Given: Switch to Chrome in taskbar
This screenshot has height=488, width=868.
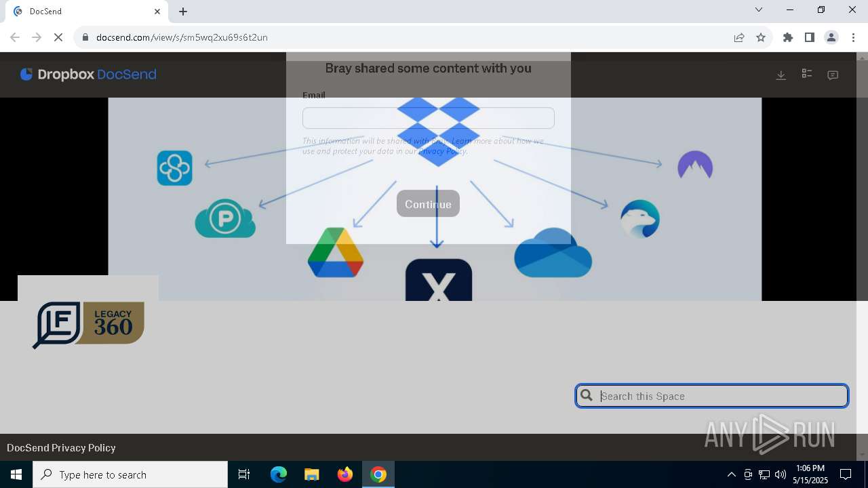Looking at the screenshot, I should point(378,474).
